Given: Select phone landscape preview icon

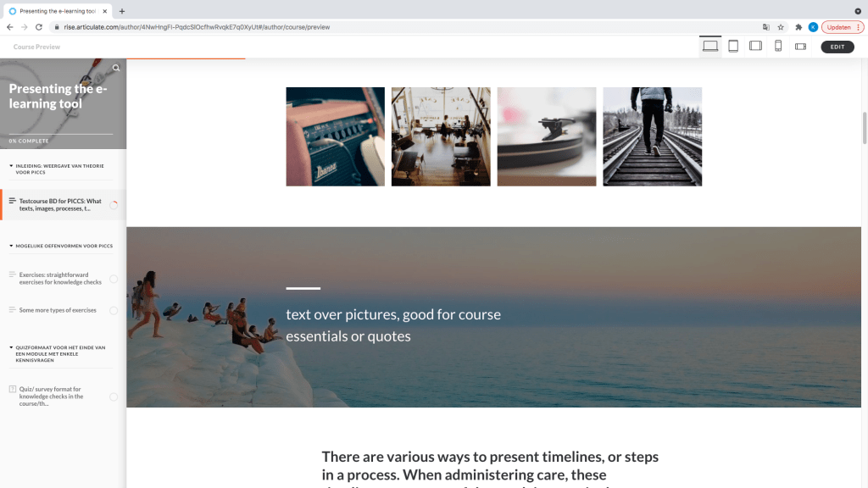Looking at the screenshot, I should pos(800,47).
